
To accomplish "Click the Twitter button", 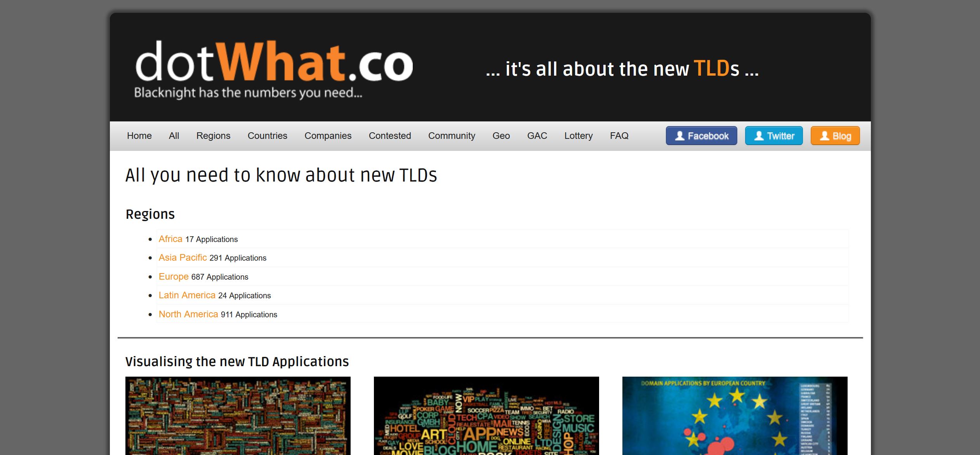I will [x=774, y=136].
